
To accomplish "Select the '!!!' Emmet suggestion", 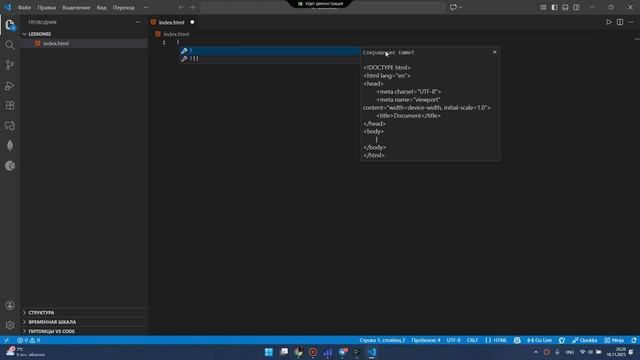I will 270,59.
